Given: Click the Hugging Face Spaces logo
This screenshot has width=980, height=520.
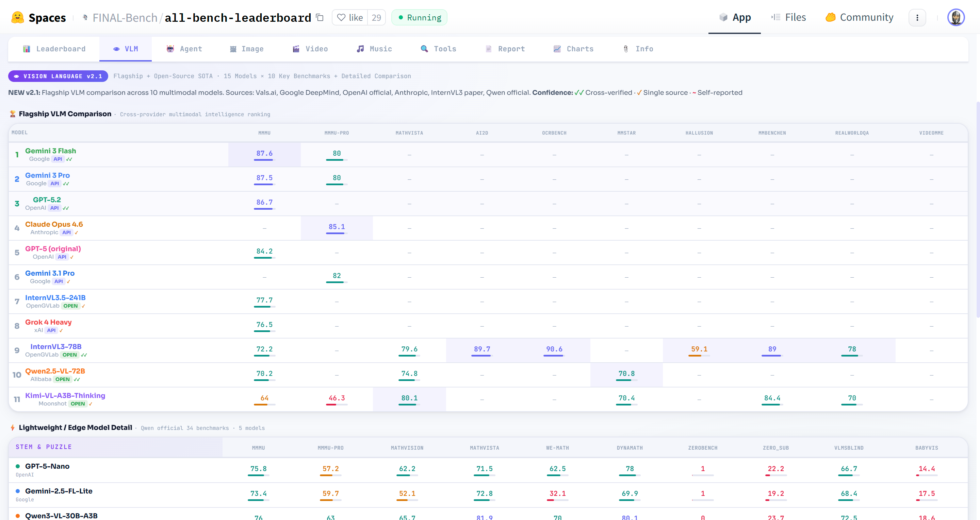Looking at the screenshot, I should pos(17,17).
